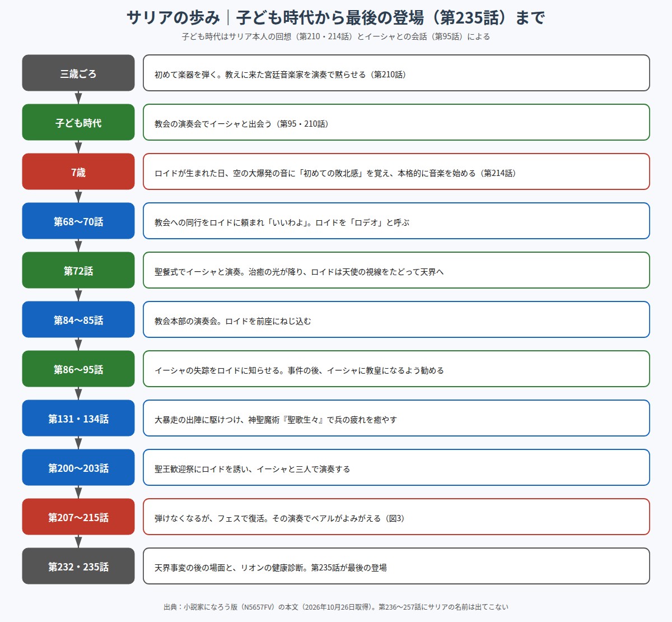The width and height of the screenshot is (672, 622).
Task: Click description 聖餐式でイーシャと演奏
Action: pyautogui.click(x=396, y=270)
